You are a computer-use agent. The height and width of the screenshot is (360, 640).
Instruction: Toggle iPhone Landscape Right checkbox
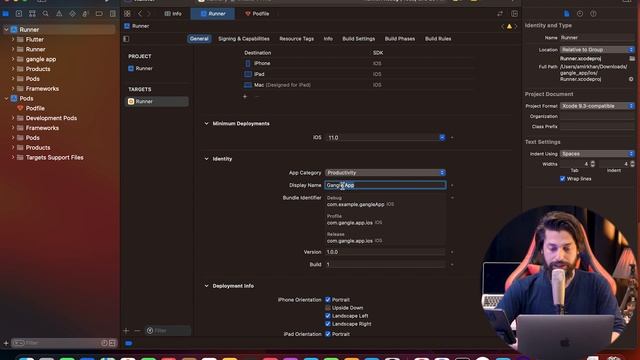[x=328, y=324]
